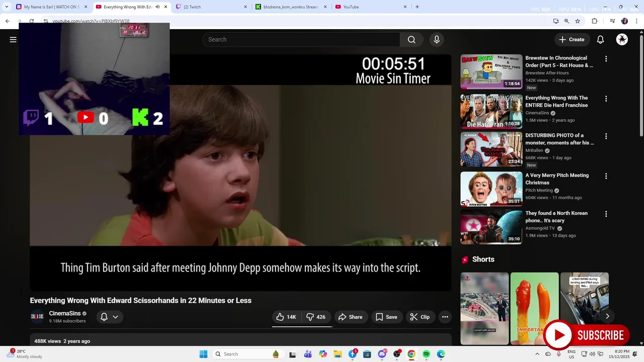
Task: Click the zoom magnifier in address bar
Action: point(567,21)
